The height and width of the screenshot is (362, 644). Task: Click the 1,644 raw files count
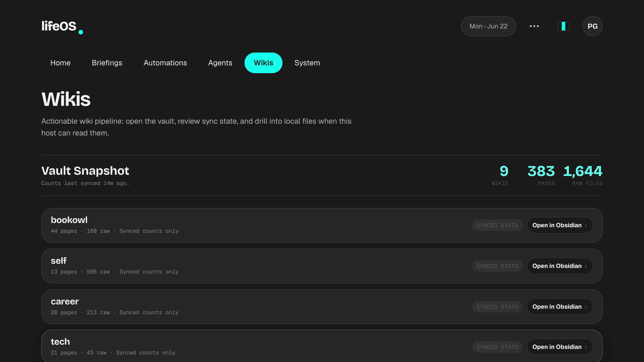583,171
